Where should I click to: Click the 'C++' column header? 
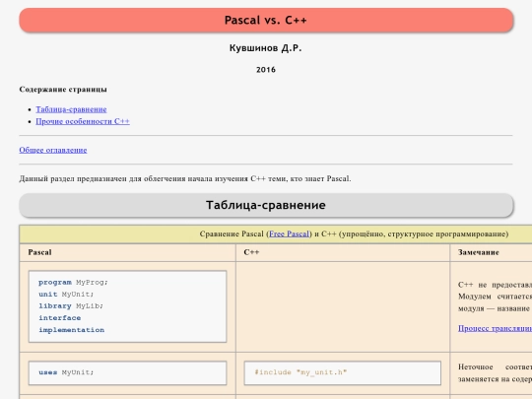[x=251, y=252]
